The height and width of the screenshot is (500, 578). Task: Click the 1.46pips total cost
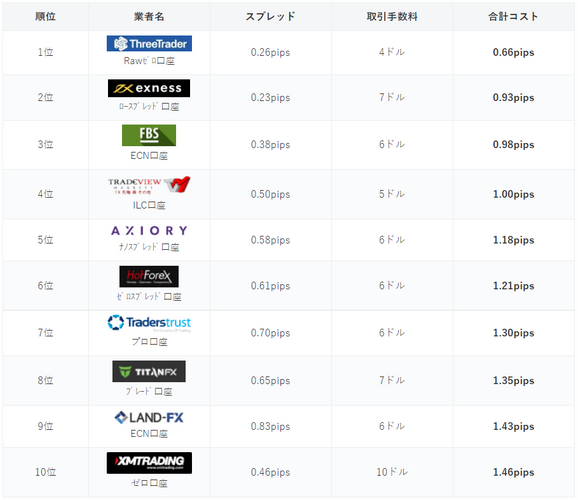click(513, 472)
